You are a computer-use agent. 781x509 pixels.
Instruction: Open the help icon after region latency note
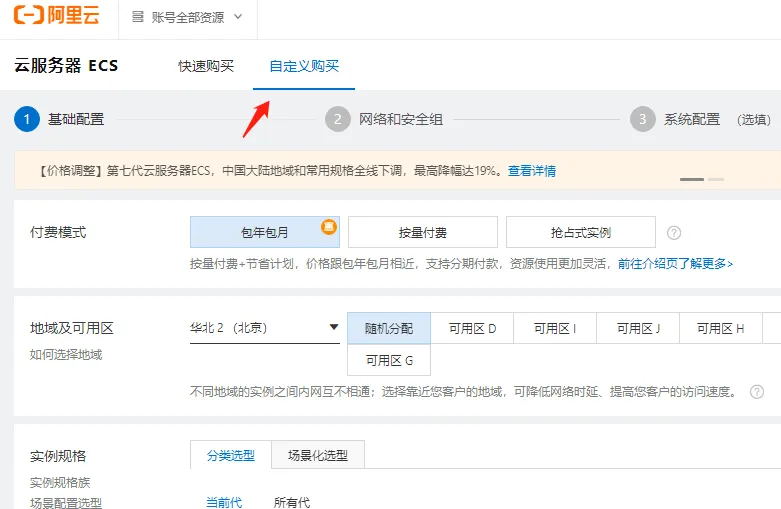(x=757, y=392)
